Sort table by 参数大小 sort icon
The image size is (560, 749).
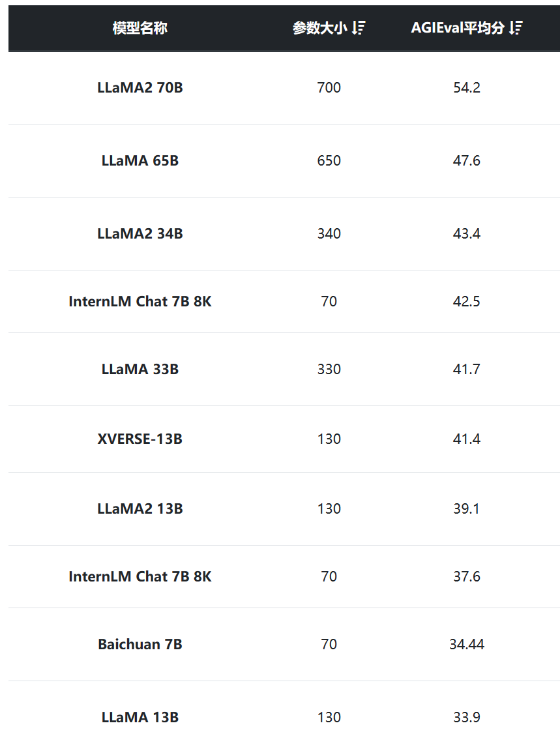coord(359,28)
